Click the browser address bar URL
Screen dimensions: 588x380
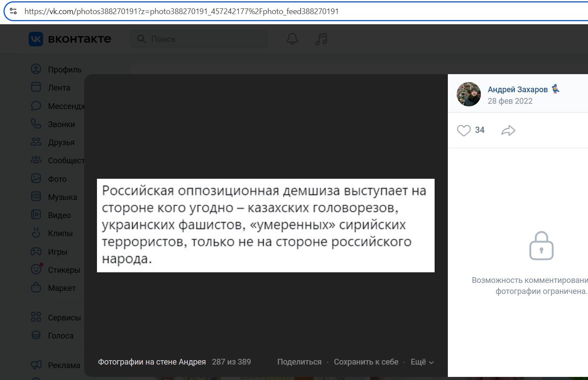tap(182, 11)
